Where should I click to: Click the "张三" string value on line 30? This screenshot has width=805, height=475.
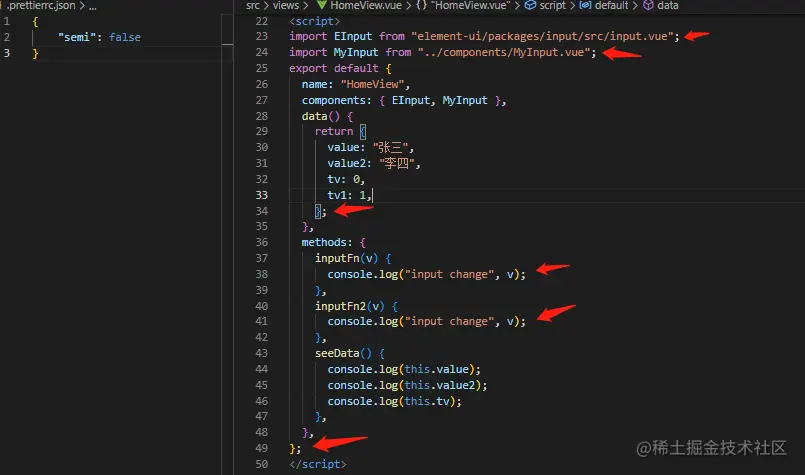[x=390, y=147]
